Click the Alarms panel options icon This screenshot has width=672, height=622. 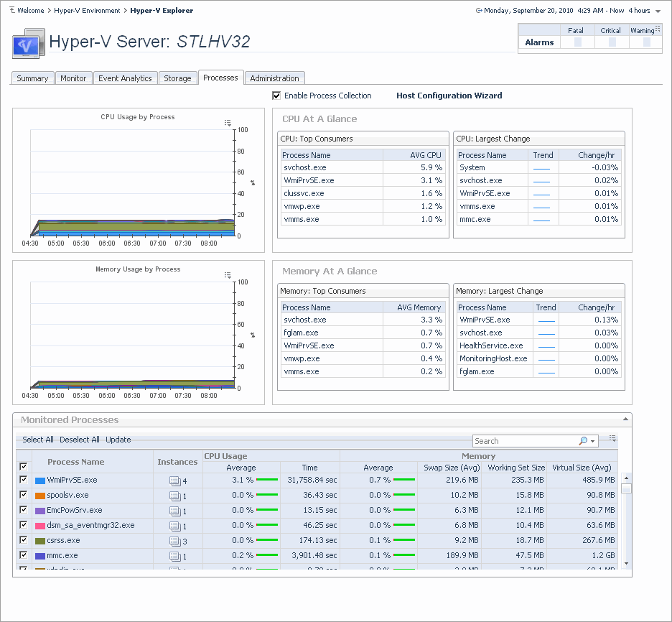tap(657, 28)
